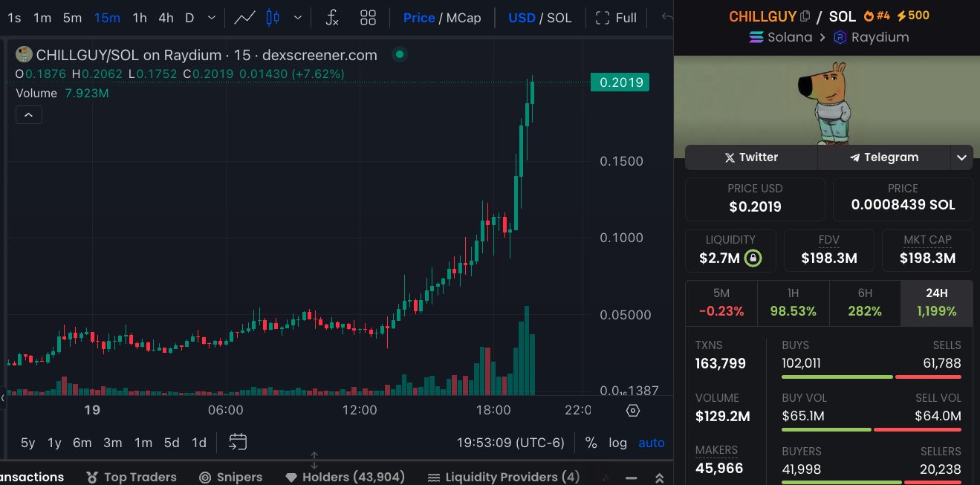The width and height of the screenshot is (980, 485).
Task: Select the candlestick chart style icon
Action: (x=273, y=18)
